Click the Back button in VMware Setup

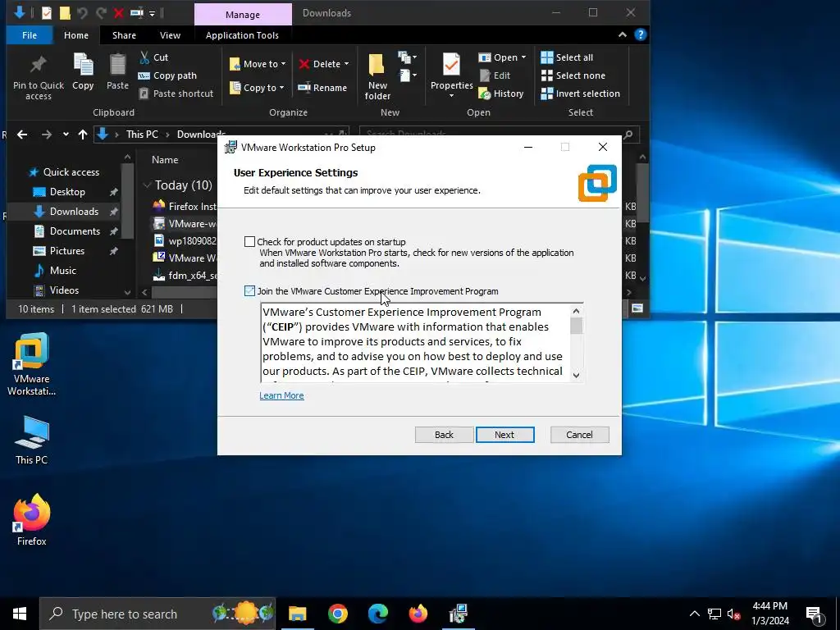(x=444, y=435)
